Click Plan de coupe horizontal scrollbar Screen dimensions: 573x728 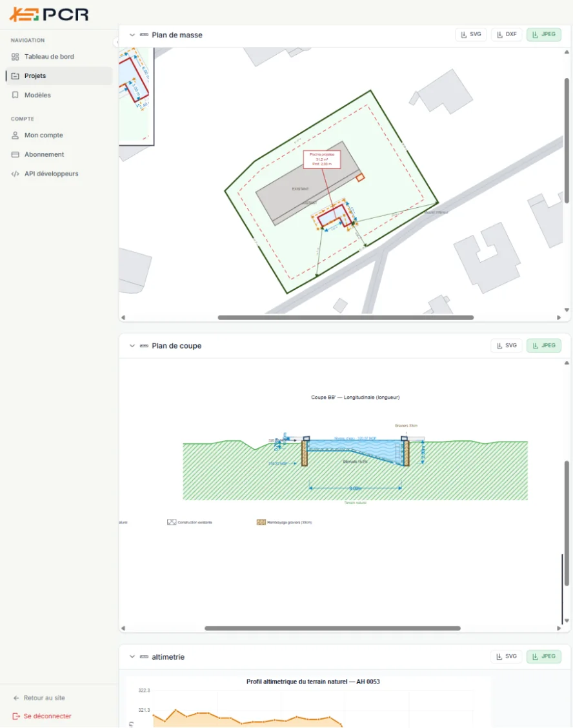[x=332, y=628]
